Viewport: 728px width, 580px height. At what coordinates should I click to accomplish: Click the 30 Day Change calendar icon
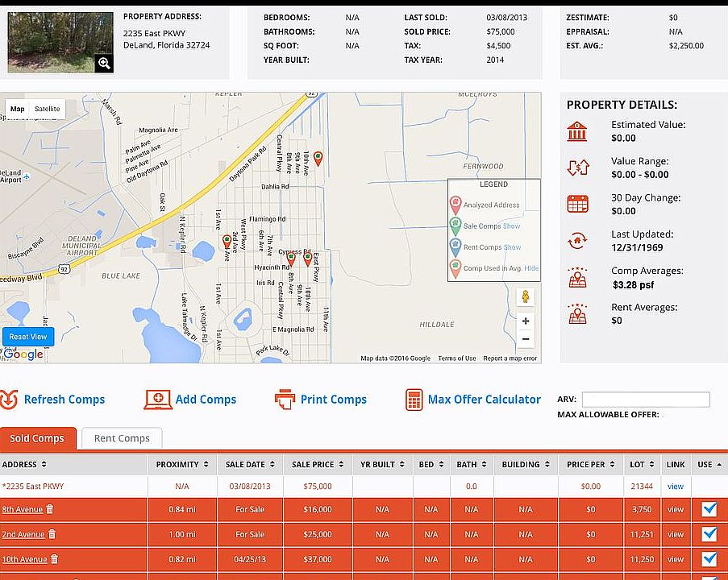[x=577, y=204]
